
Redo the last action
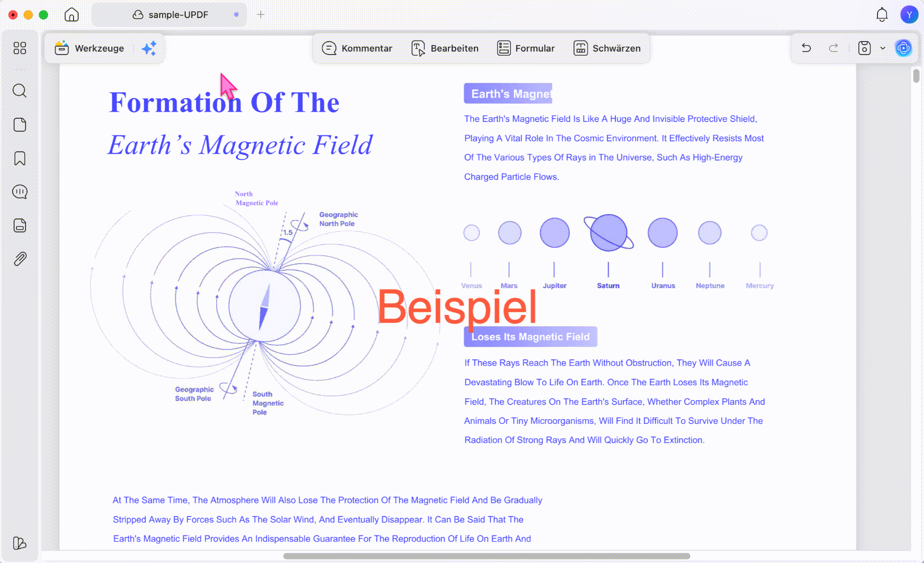[833, 48]
